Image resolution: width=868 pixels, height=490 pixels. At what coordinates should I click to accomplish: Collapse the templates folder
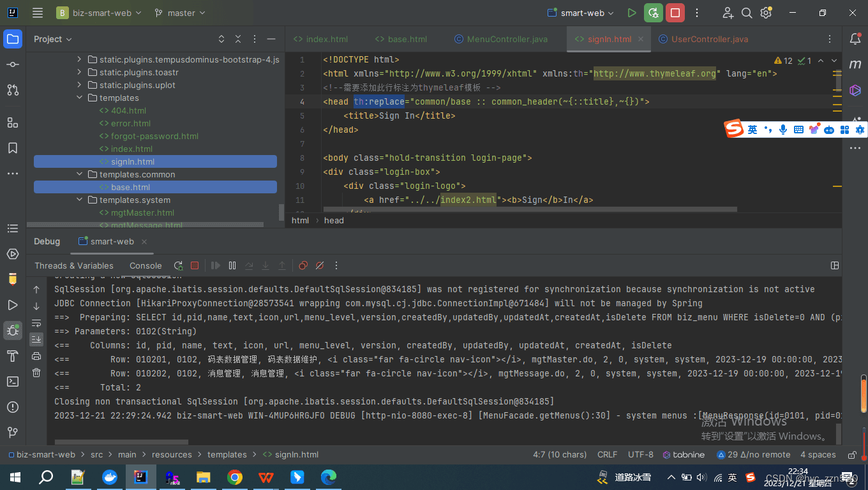click(x=80, y=98)
